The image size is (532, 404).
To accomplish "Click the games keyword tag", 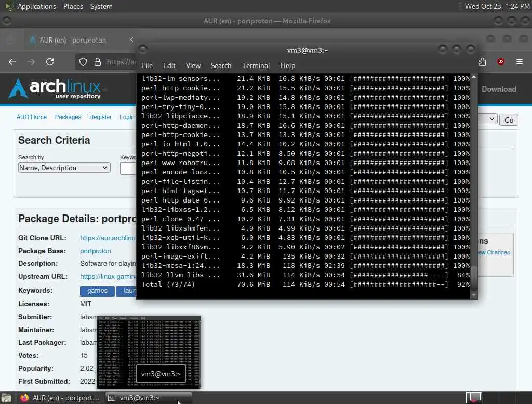I will click(x=97, y=291).
